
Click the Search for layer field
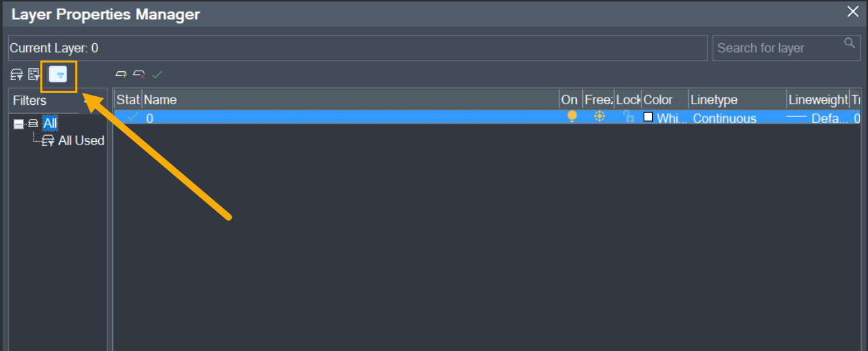tap(786, 48)
